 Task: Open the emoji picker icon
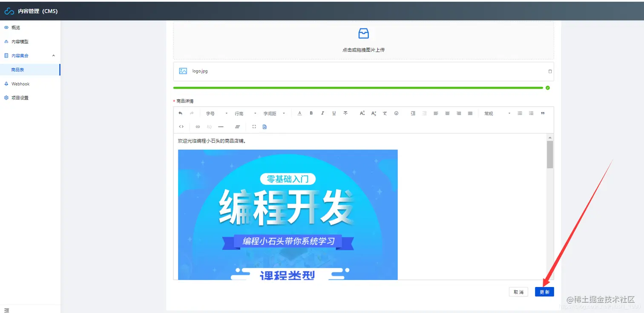tap(396, 113)
